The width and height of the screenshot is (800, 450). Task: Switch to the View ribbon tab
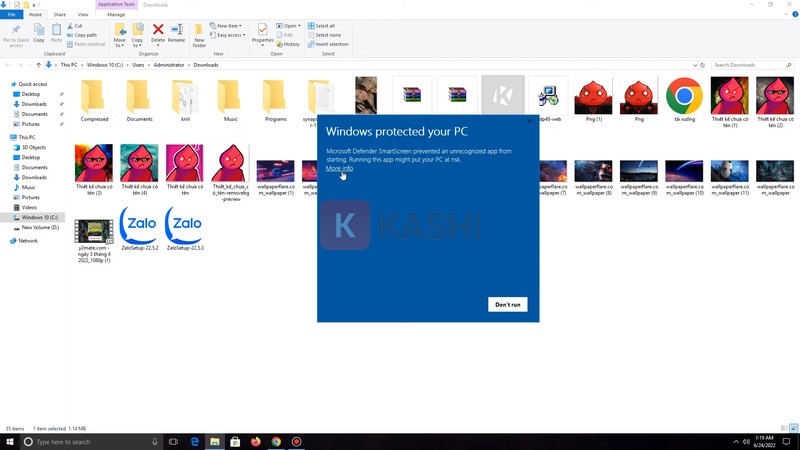[83, 15]
